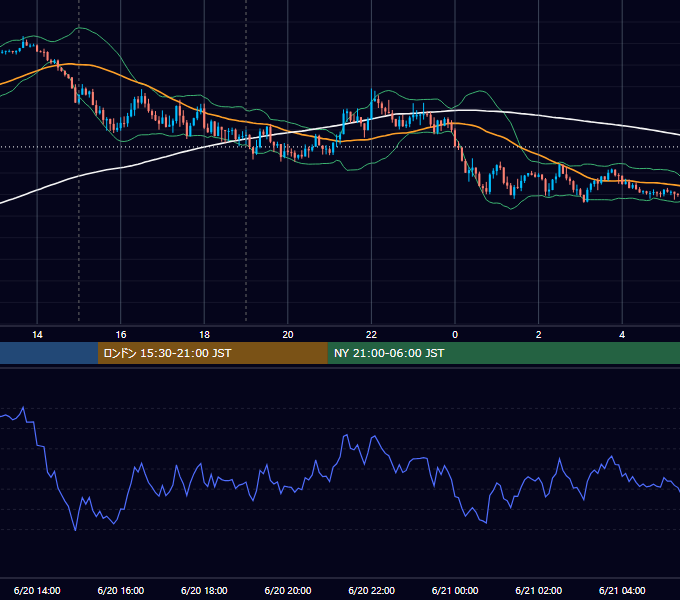Click the '16' hour label on the axis
Viewport: 680px width, 600px height.
click(x=121, y=335)
